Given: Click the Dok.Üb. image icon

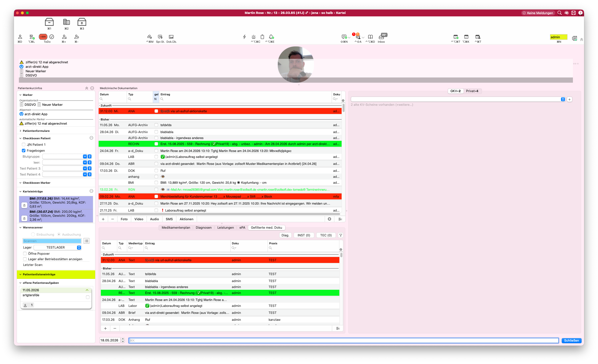Looking at the screenshot, I should pos(171,37).
